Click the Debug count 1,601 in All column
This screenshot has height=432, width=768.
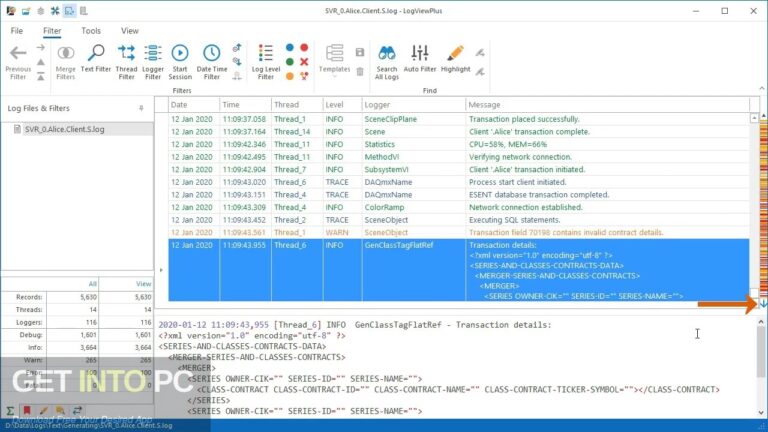[x=88, y=335]
